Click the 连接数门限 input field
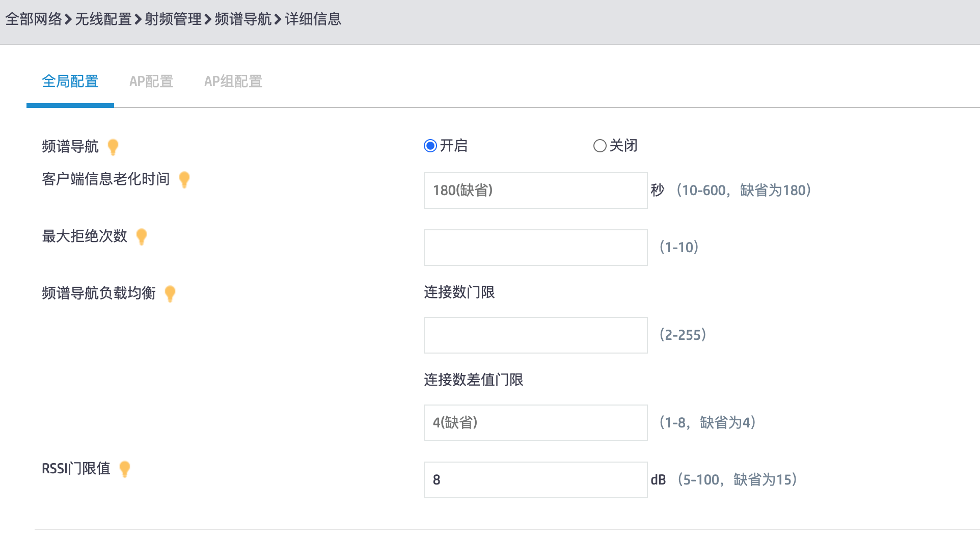The height and width of the screenshot is (538, 980). pos(535,335)
